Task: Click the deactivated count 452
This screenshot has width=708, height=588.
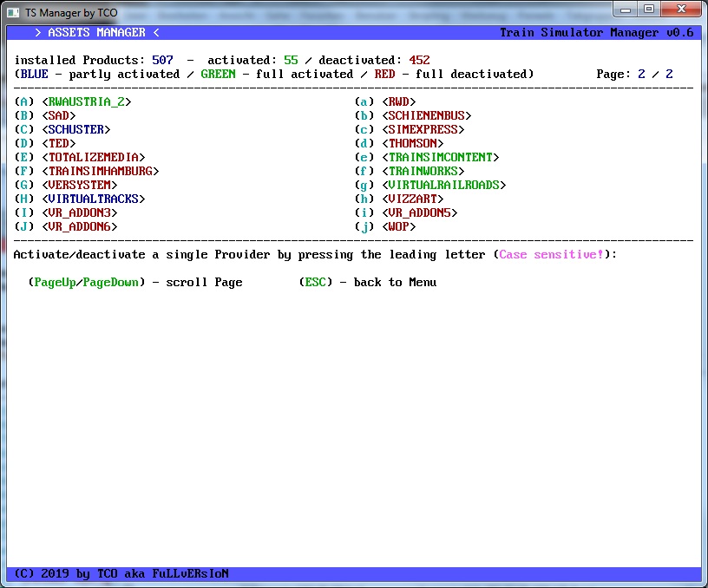Action: (x=419, y=61)
